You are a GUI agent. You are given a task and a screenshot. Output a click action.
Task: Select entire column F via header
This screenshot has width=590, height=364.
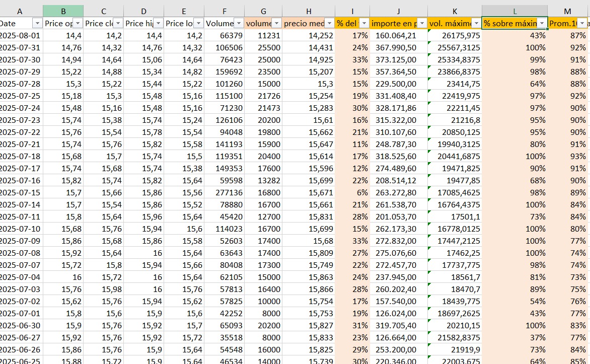[224, 11]
